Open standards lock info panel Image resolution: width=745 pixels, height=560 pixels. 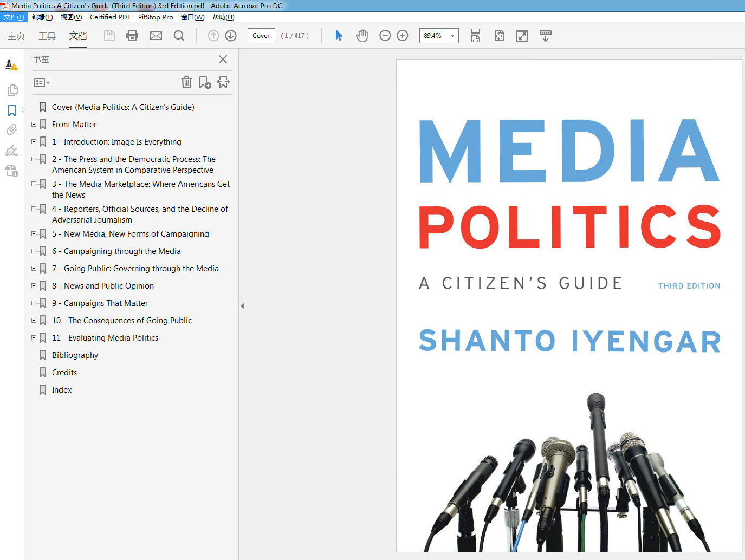point(12,171)
